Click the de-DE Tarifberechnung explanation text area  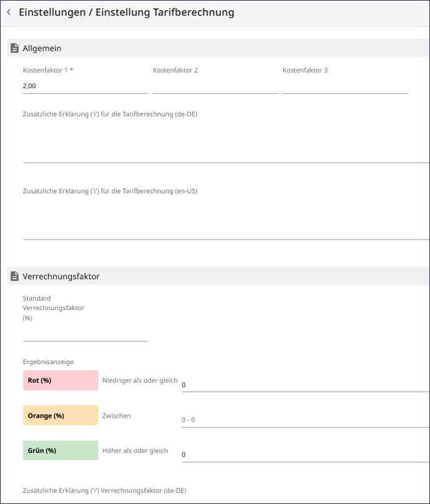(226, 141)
